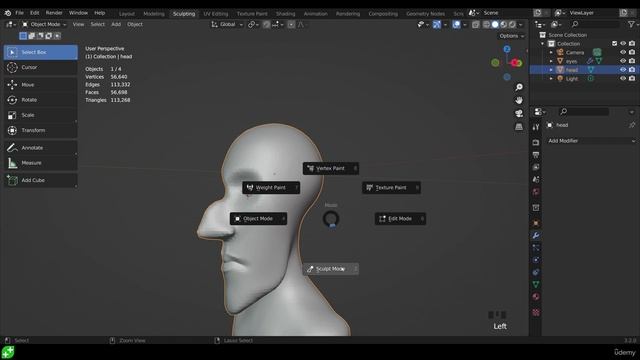Toggle snapping magnet in header
640x360 pixels.
(x=267, y=24)
